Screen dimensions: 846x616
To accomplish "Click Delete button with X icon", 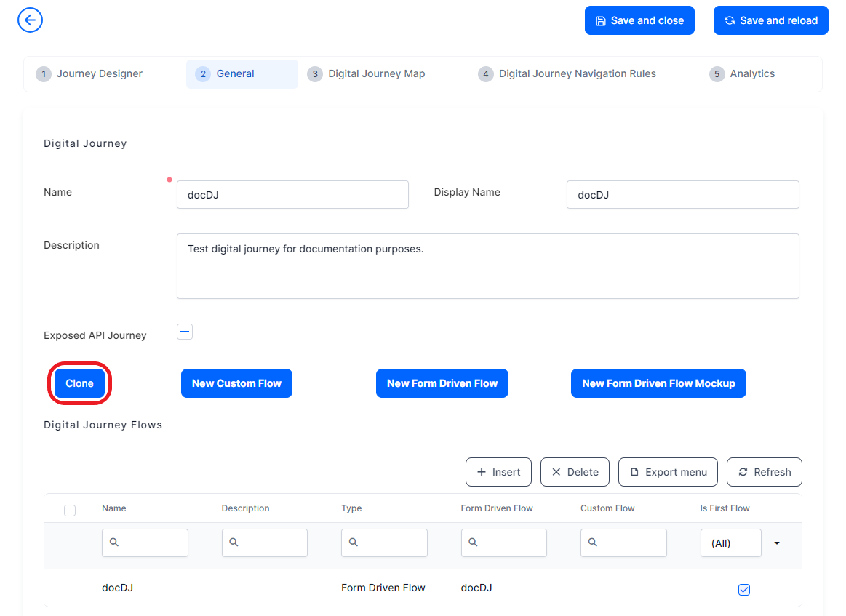I will point(575,472).
